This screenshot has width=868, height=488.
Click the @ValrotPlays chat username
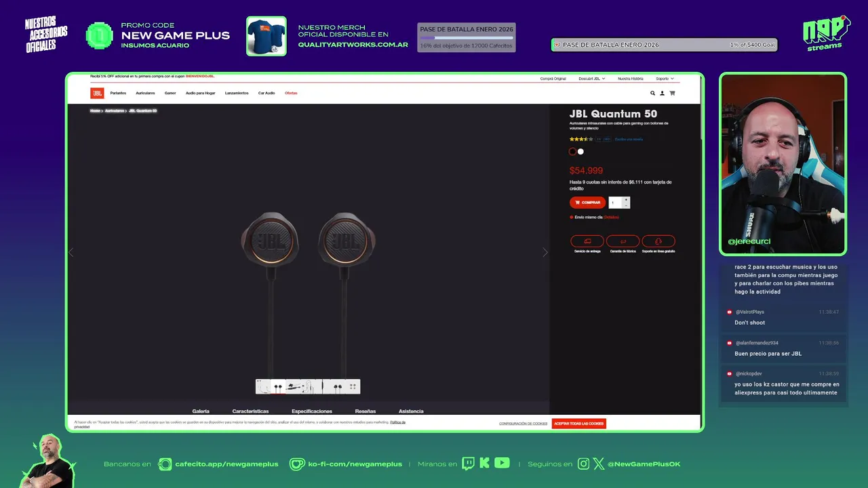pos(749,312)
